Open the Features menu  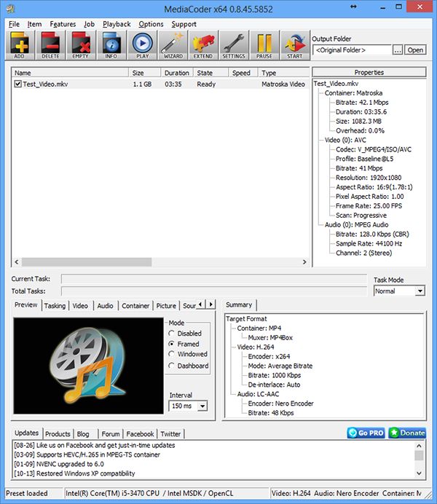63,24
